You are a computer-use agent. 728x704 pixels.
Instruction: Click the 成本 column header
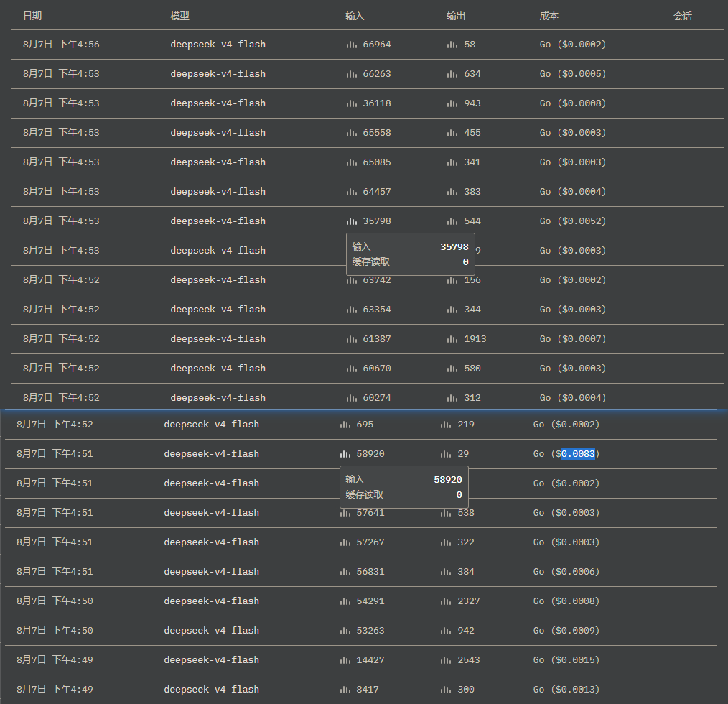549,16
